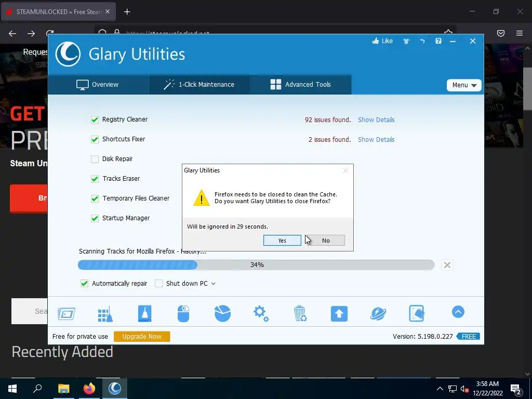
Task: Switch to Overview tab
Action: (98, 85)
